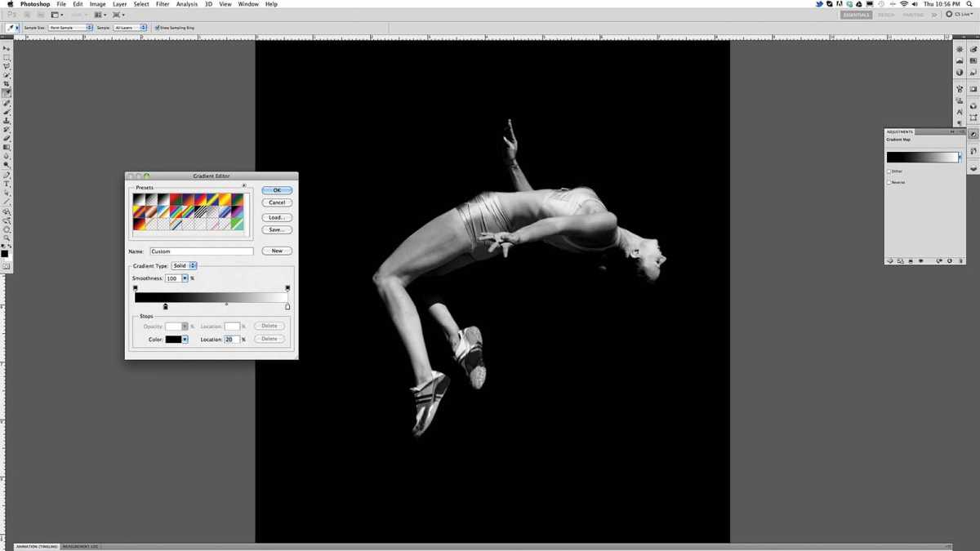The width and height of the screenshot is (980, 551).
Task: Open the Sample Size dropdown
Action: [x=70, y=28]
